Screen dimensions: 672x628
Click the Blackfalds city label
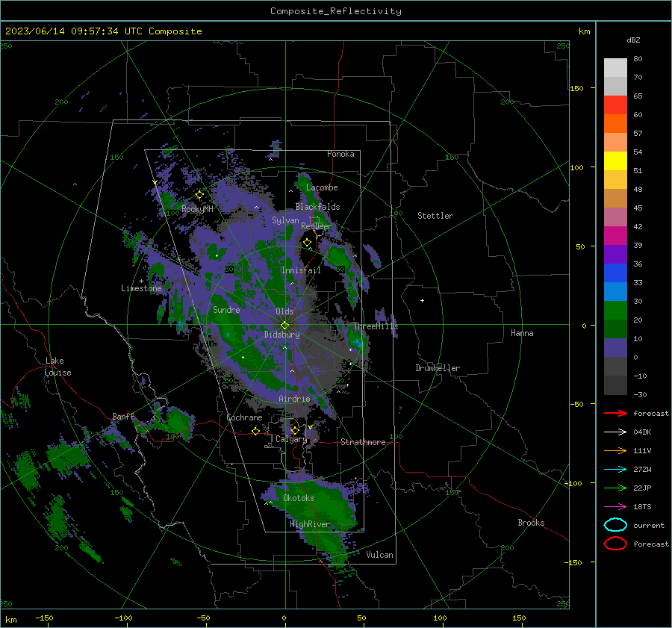point(317,207)
